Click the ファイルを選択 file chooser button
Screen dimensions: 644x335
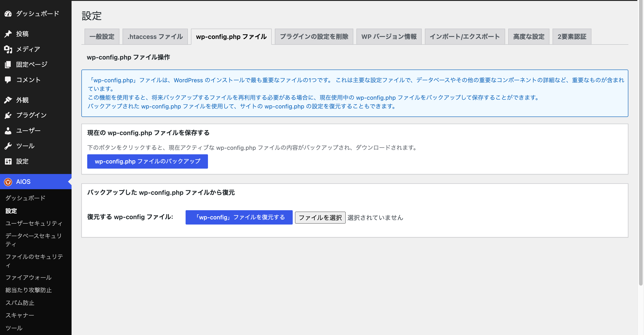point(320,218)
